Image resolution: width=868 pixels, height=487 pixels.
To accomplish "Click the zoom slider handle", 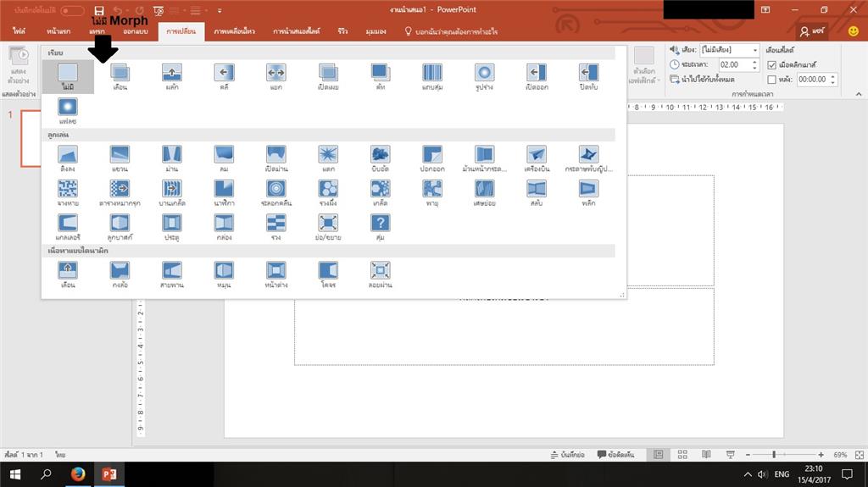I will point(774,454).
